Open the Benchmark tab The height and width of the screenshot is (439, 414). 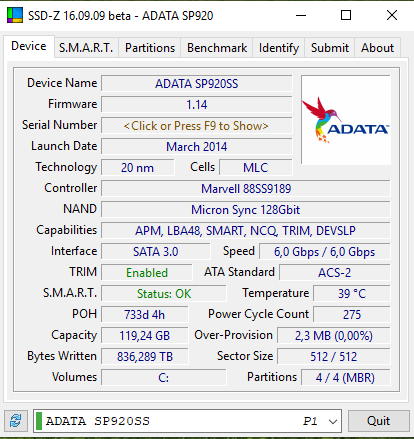217,48
